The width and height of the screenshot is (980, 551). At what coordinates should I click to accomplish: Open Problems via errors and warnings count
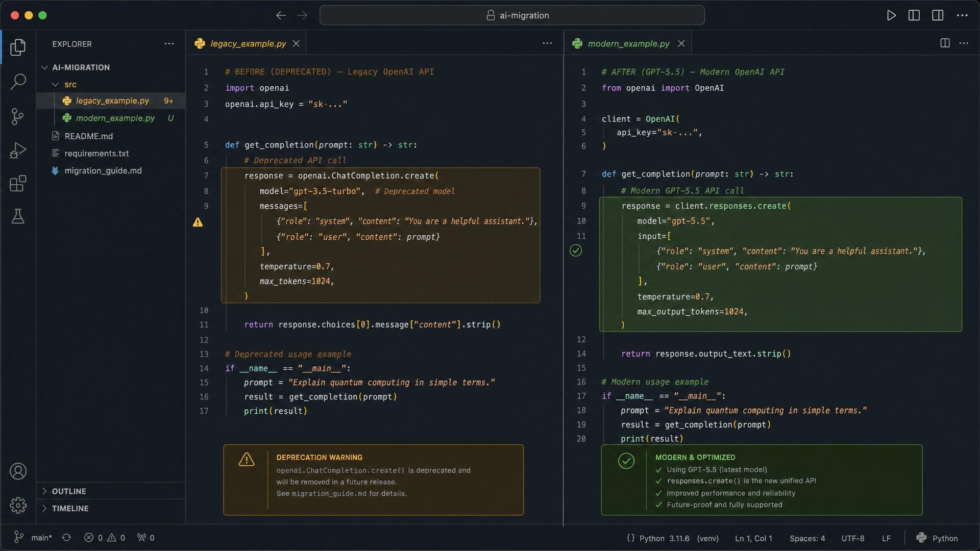[105, 538]
